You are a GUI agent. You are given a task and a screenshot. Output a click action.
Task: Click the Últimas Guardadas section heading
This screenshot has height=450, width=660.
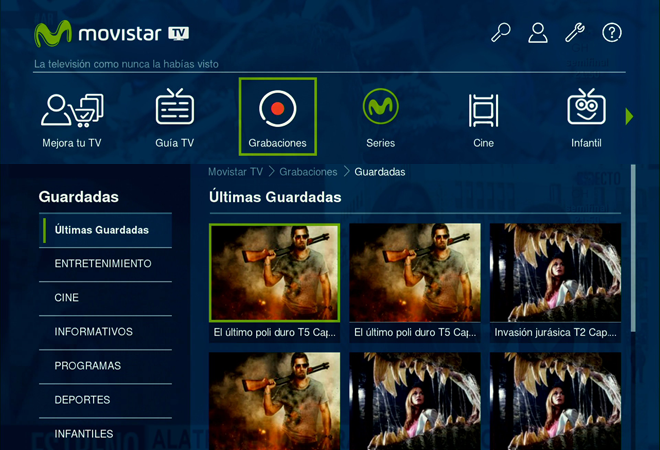click(275, 197)
